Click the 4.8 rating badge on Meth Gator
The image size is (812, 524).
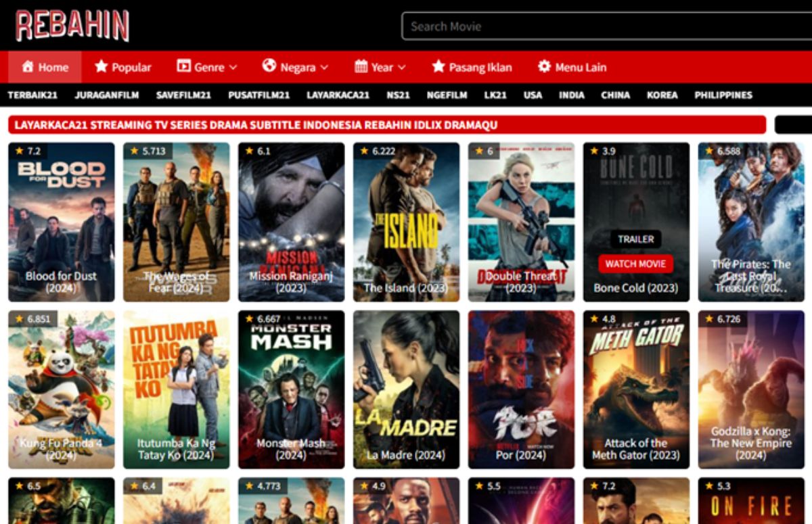coord(603,318)
